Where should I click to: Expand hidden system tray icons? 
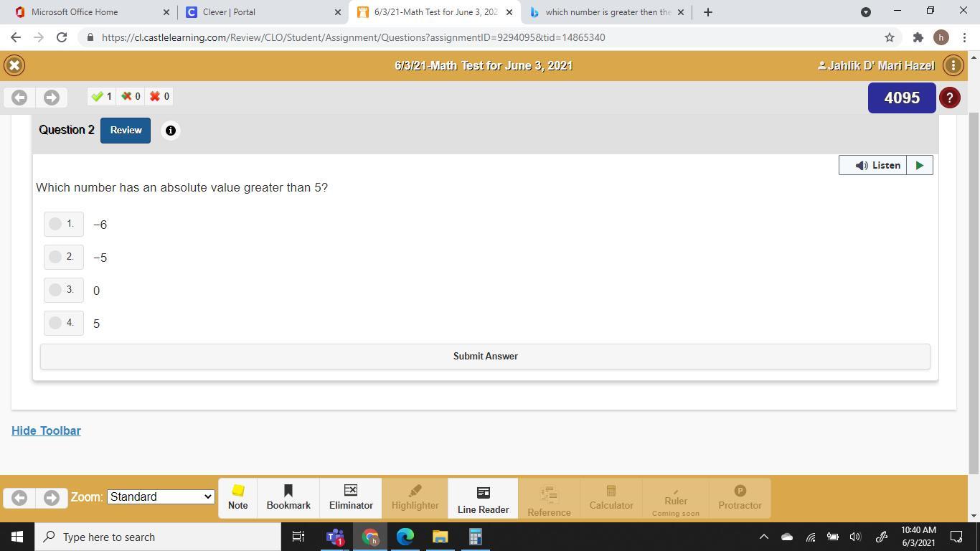[x=764, y=537]
